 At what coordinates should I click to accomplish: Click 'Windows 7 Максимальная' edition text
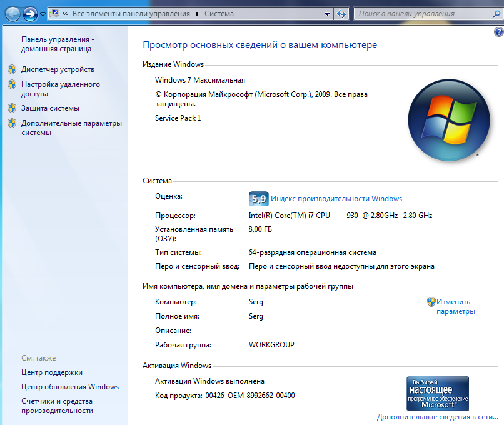200,80
